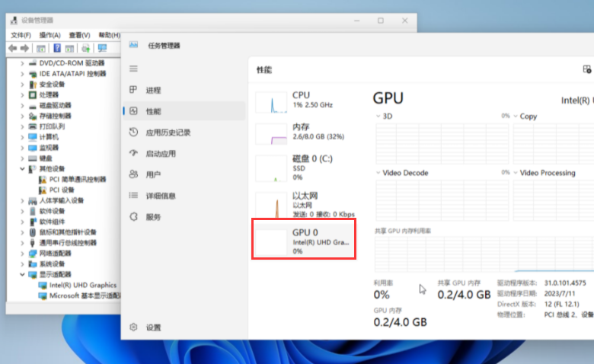The width and height of the screenshot is (594, 364).
Task: Select the 内存 (Memory) performance entry
Action: pyautogui.click(x=305, y=133)
